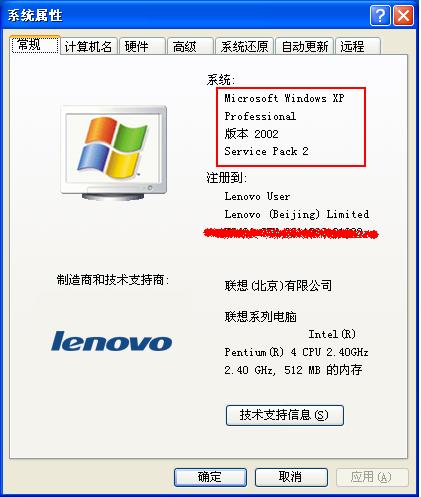Click the red-scribbled product ID line
The image size is (421, 497).
tap(291, 233)
